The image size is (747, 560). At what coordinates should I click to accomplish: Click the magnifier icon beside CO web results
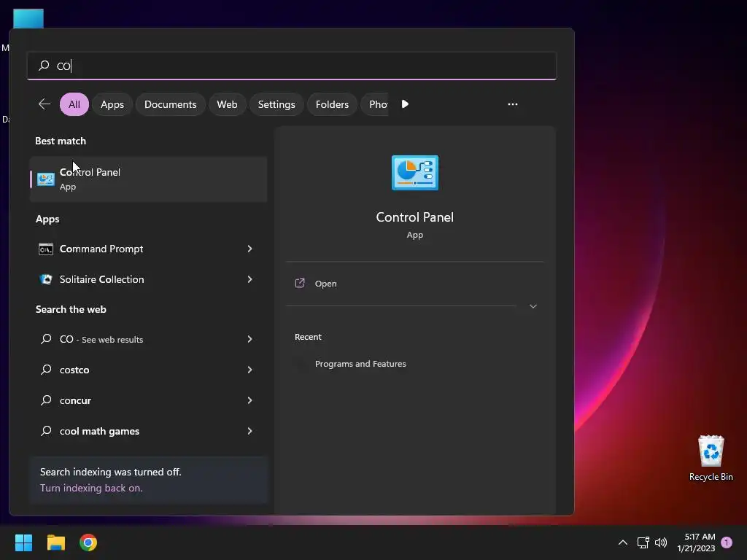(x=46, y=339)
